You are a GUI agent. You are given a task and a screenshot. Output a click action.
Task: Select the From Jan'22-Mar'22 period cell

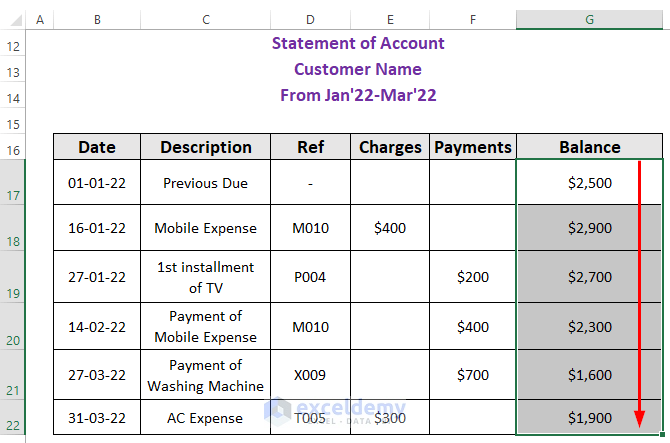pyautogui.click(x=358, y=96)
